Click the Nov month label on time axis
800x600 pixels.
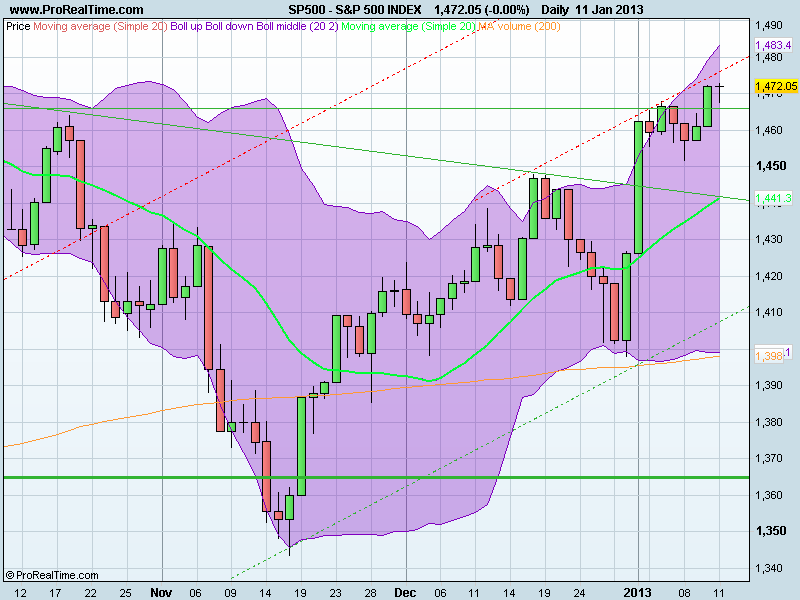tap(161, 592)
